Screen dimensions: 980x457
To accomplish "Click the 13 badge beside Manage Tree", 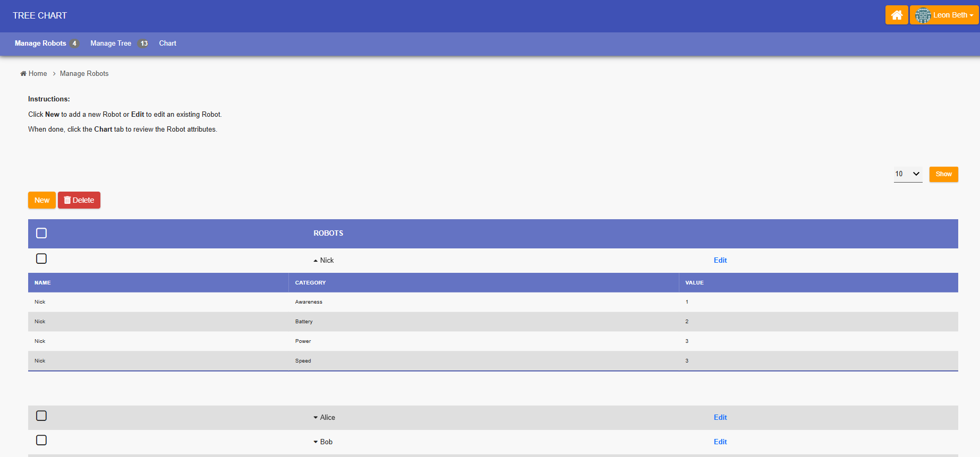I will (x=144, y=44).
